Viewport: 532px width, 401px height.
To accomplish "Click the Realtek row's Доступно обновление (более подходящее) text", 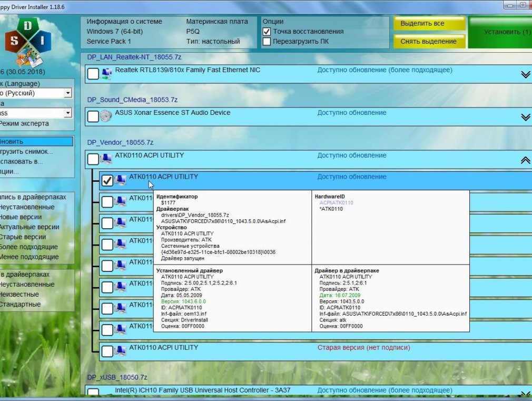I will (385, 70).
